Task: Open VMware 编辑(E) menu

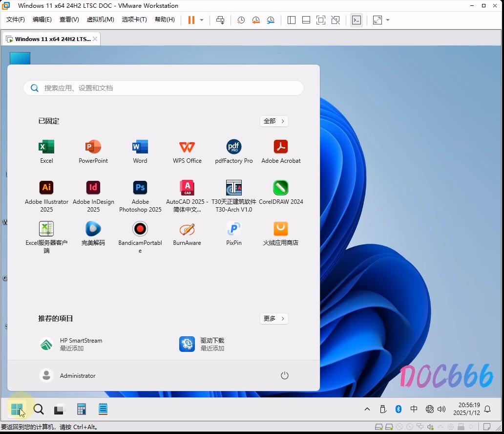Action: coord(42,20)
